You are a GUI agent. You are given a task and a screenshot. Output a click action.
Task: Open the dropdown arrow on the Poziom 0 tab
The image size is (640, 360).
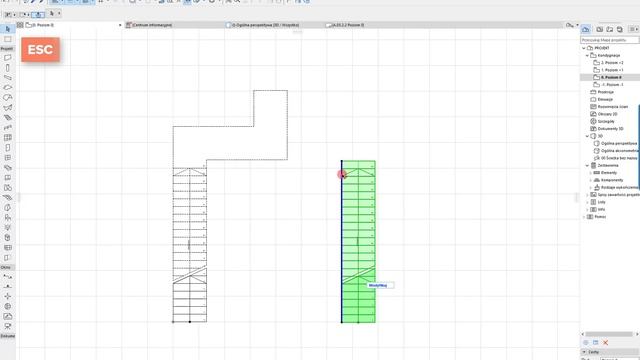tap(120, 25)
